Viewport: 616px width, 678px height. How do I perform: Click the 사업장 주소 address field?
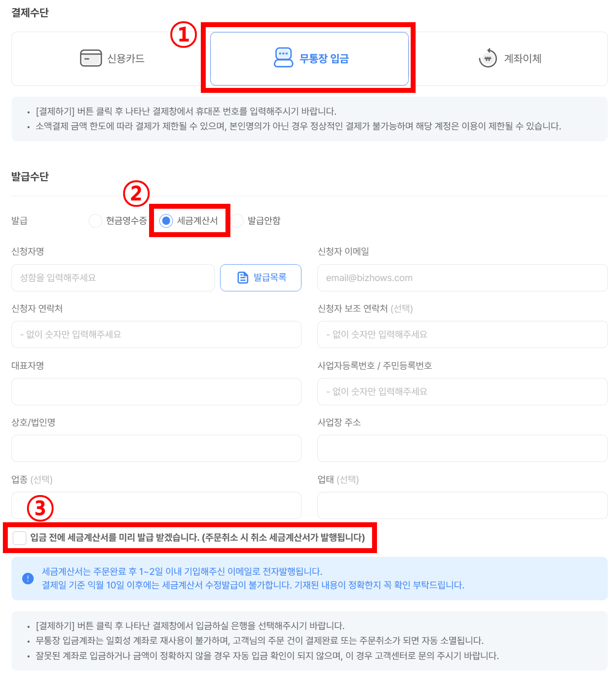pos(462,448)
